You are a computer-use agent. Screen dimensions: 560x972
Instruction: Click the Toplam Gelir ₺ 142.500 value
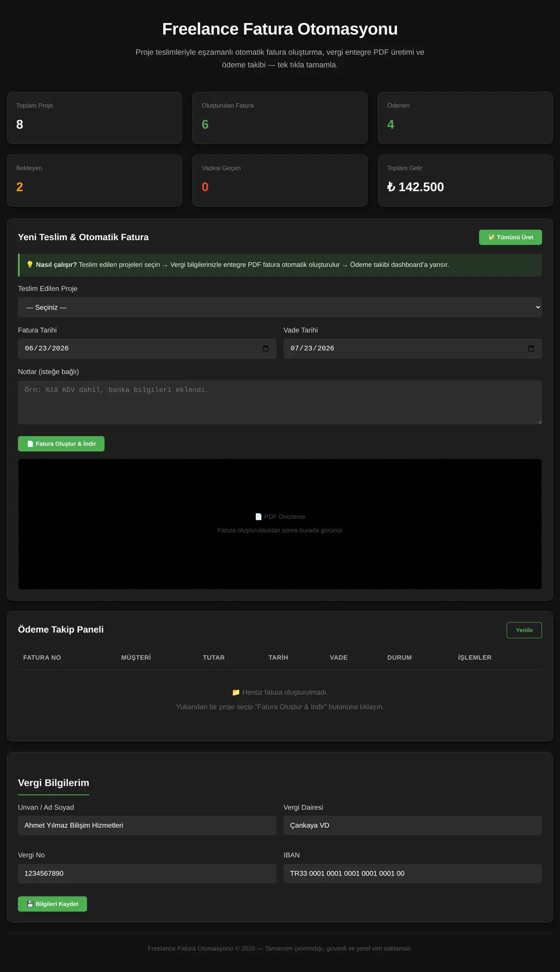(x=415, y=187)
